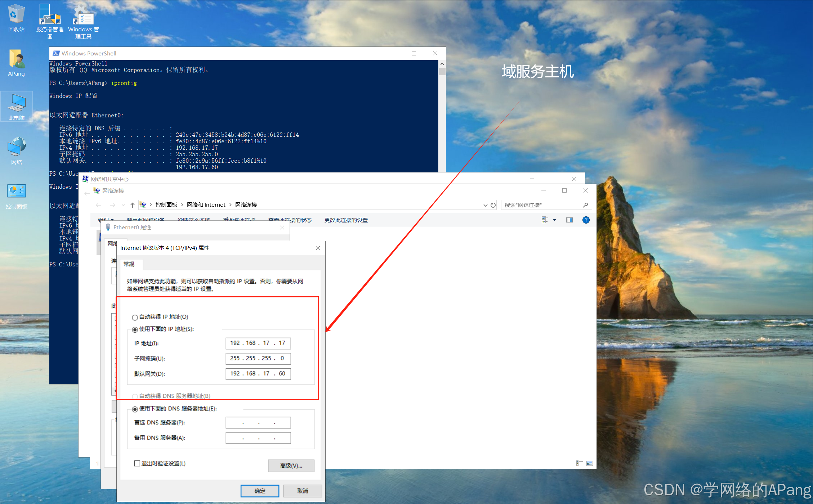Image resolution: width=813 pixels, height=504 pixels.
Task: Select use the following DNS server radio
Action: 135,409
